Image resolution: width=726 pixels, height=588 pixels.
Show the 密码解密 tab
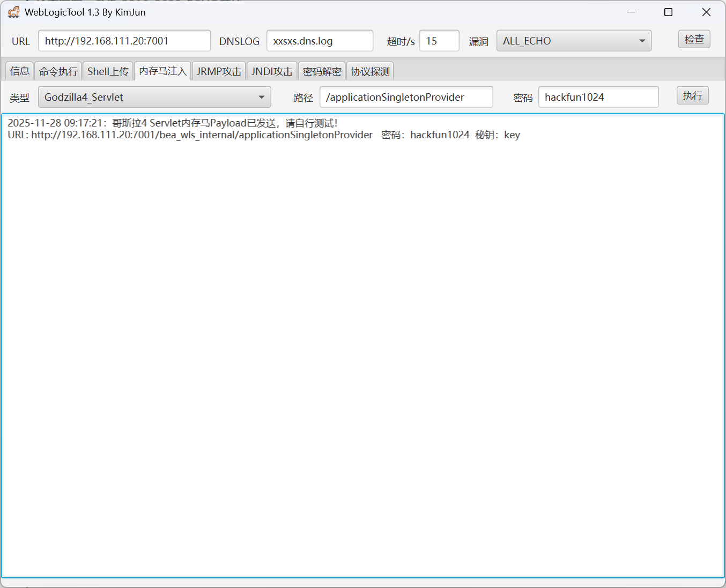322,71
